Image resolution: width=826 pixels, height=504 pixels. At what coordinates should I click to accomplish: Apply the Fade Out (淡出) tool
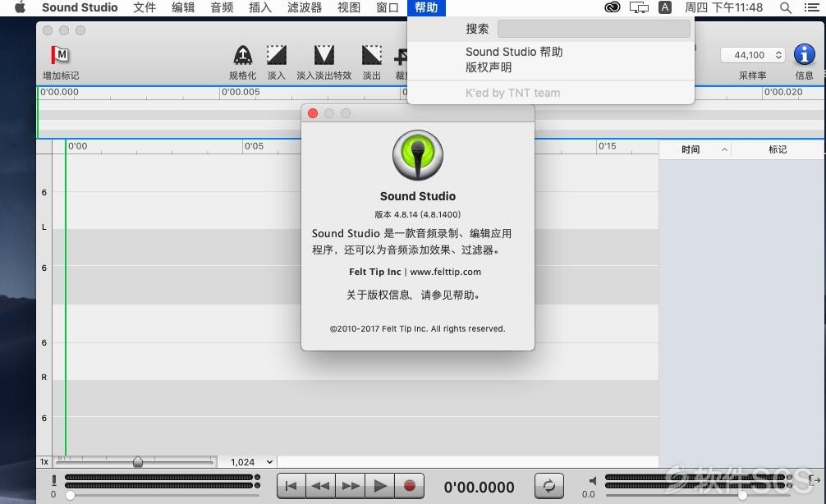371,55
